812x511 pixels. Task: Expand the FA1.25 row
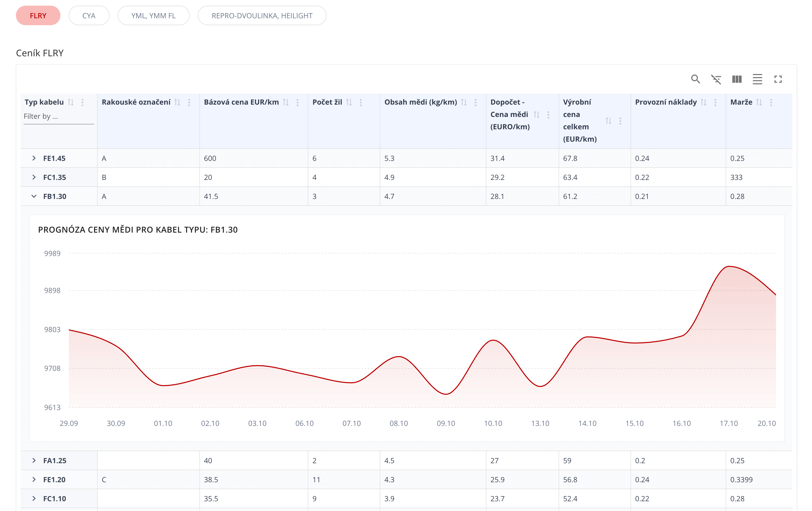[x=34, y=460]
